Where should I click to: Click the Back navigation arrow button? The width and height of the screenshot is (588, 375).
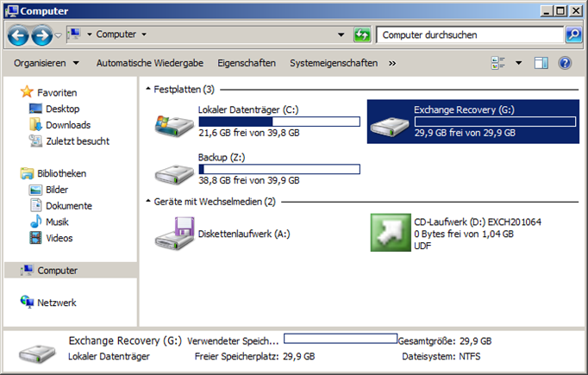[x=18, y=35]
